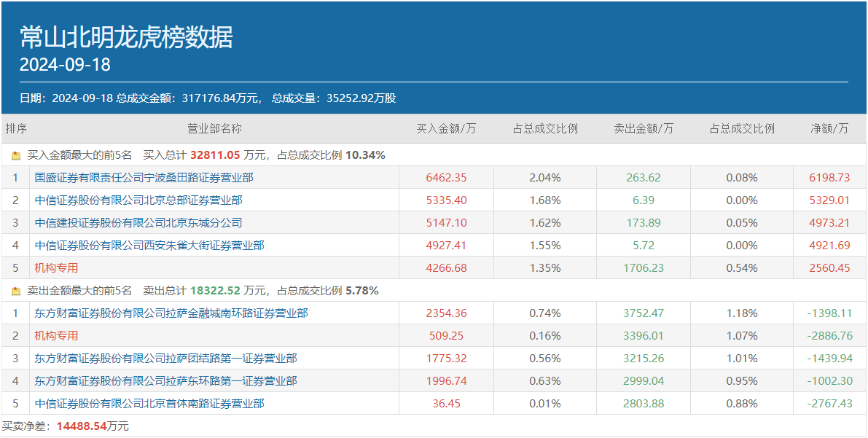Click the 排序 column header

coord(16,129)
